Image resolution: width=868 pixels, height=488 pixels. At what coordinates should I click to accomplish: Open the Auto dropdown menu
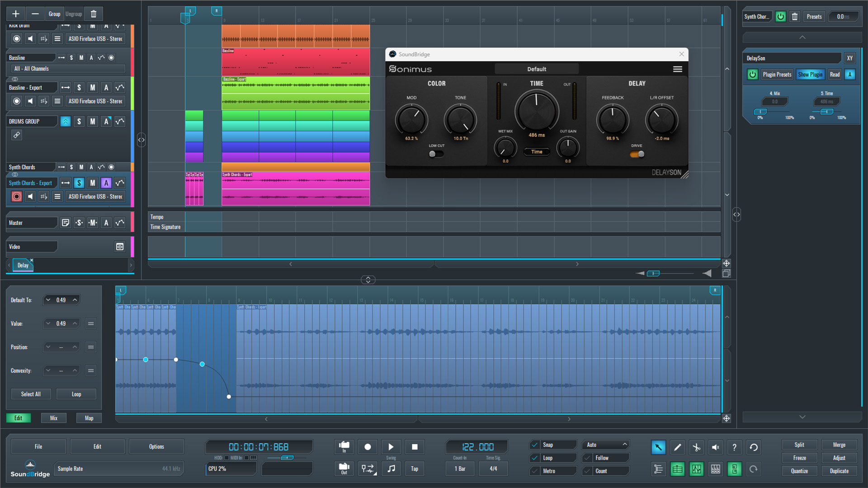[x=606, y=445]
